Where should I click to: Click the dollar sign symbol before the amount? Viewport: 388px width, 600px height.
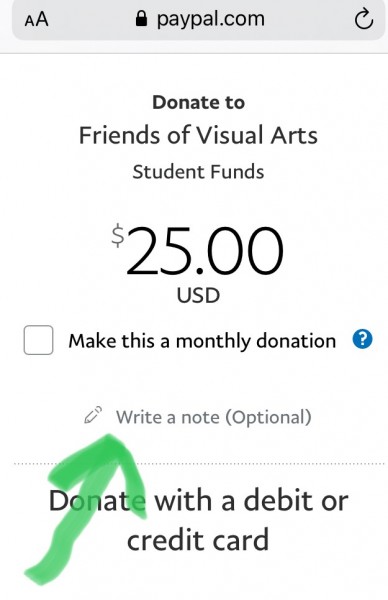point(118,237)
